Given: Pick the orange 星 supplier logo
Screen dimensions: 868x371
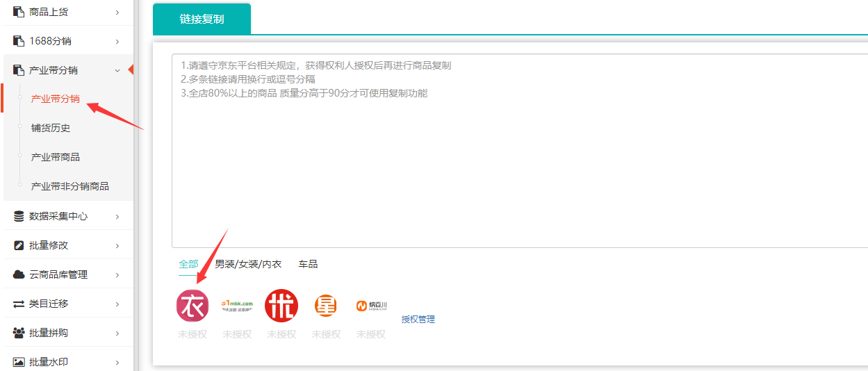Looking at the screenshot, I should click(x=326, y=306).
